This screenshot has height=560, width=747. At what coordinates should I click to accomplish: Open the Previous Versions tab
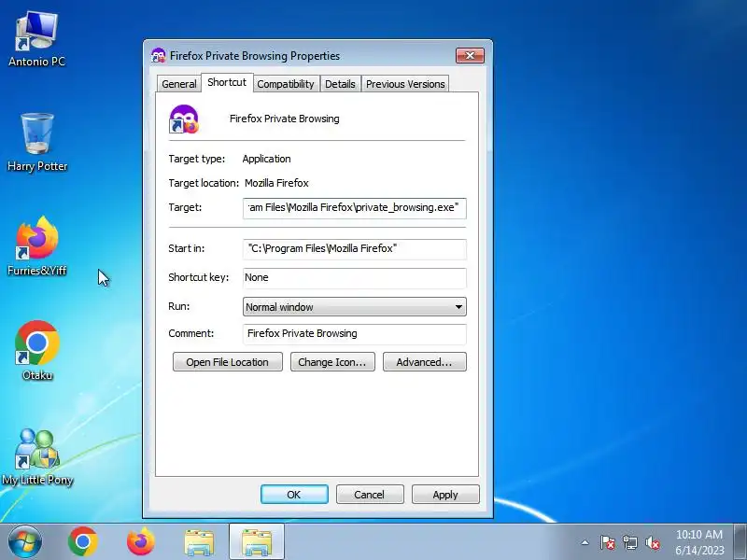(405, 84)
